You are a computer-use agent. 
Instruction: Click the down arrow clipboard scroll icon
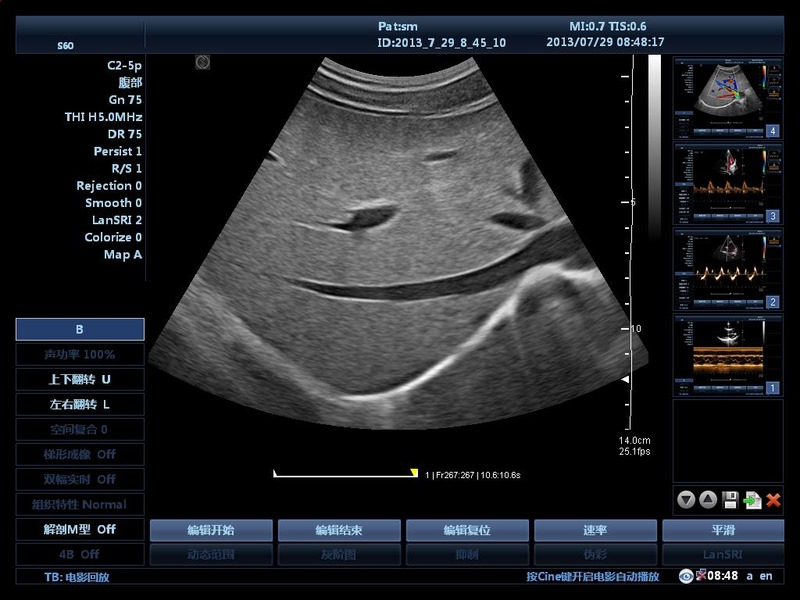pyautogui.click(x=685, y=500)
